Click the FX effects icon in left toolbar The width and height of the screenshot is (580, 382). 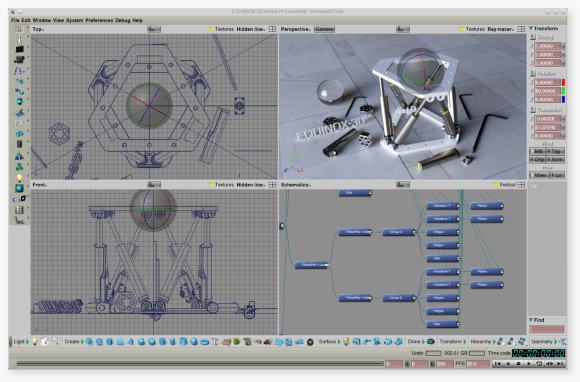point(19,123)
